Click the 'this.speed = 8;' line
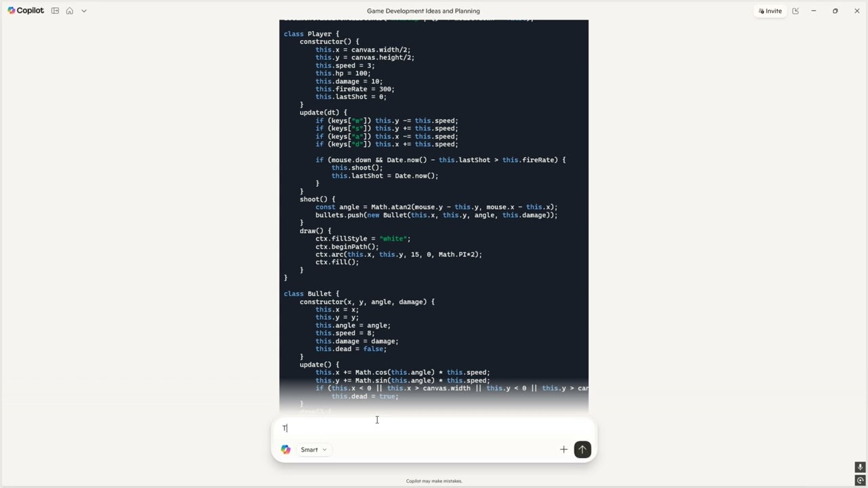 coord(345,333)
